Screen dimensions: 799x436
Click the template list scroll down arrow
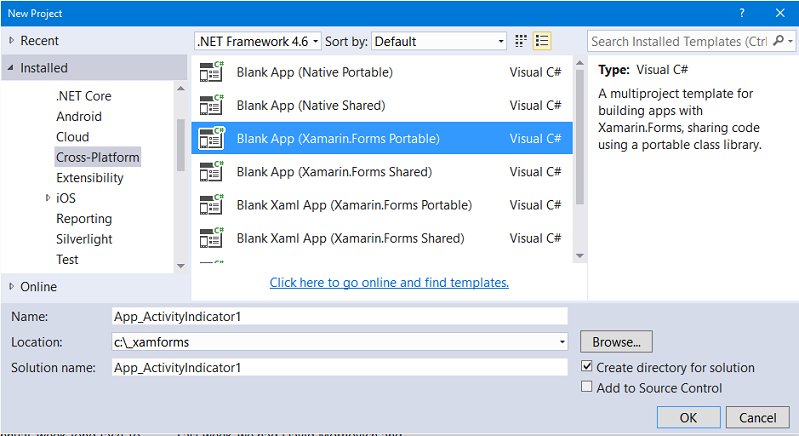pos(579,256)
